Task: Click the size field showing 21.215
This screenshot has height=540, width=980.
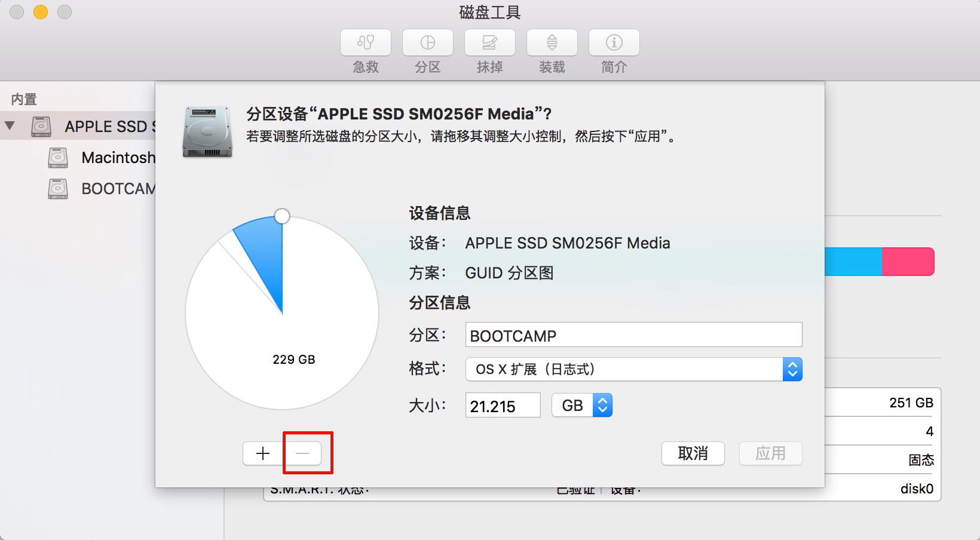Action: (503, 406)
